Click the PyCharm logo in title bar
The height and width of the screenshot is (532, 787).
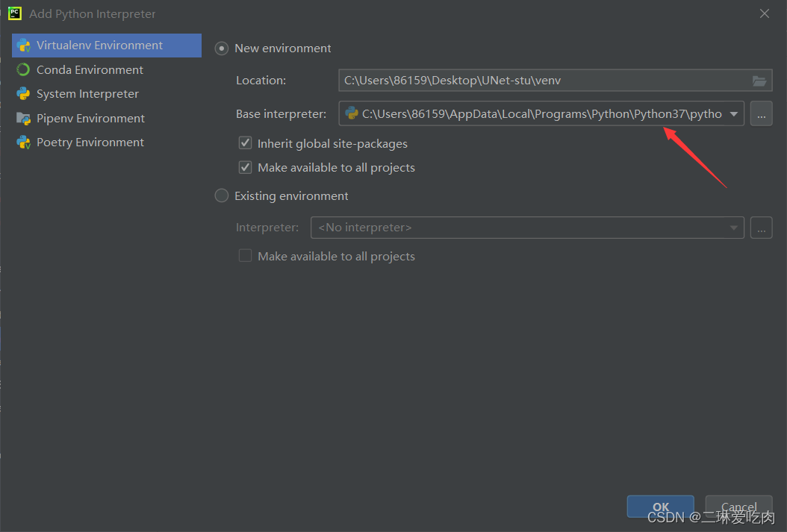(15, 13)
